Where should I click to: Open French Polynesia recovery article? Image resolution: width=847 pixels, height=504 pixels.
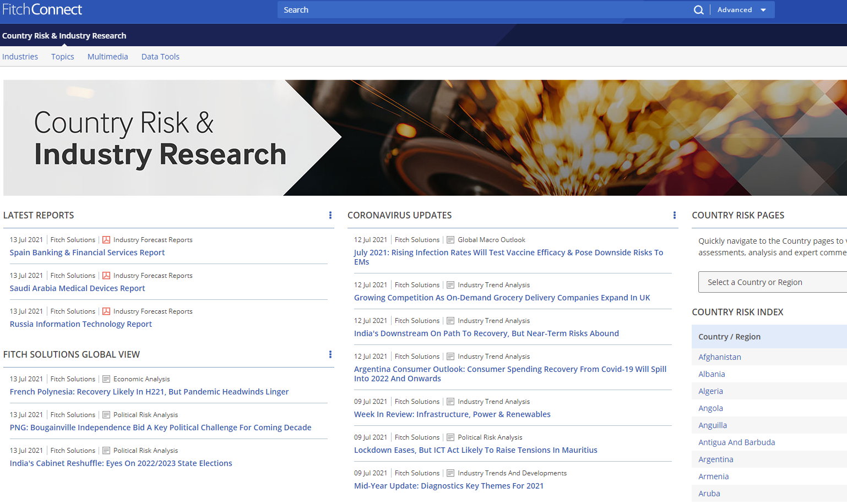[x=149, y=392]
